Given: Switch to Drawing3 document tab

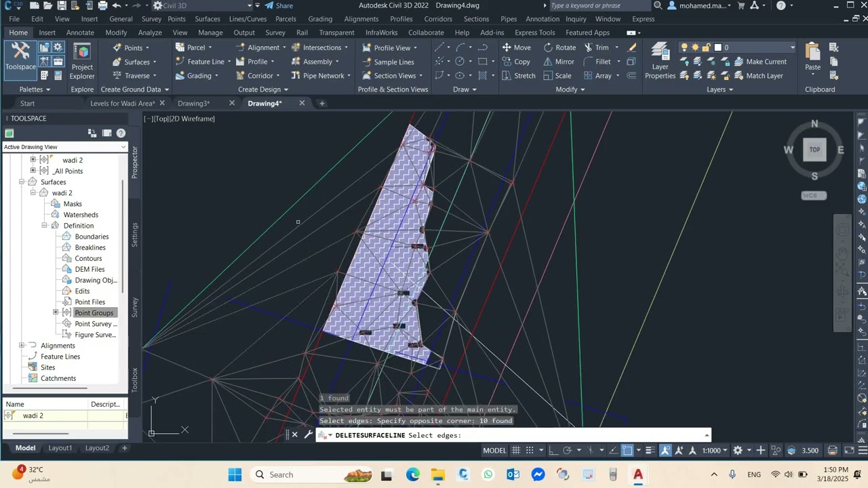Looking at the screenshot, I should pyautogui.click(x=193, y=104).
